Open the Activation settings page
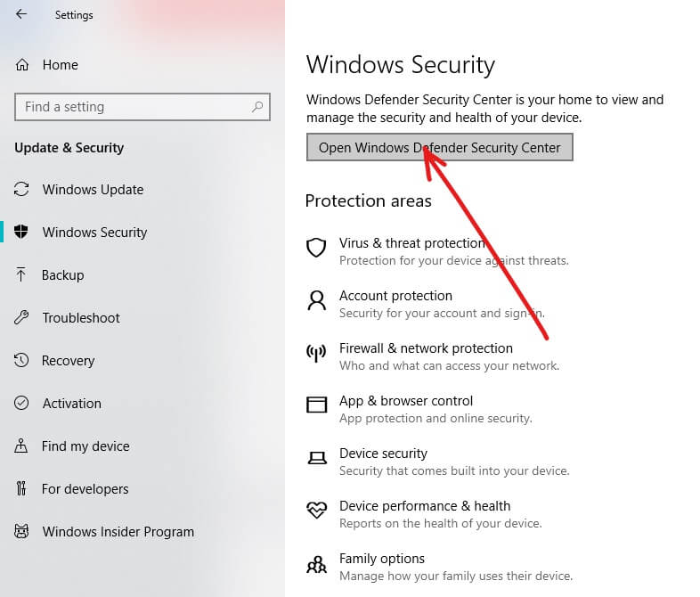 pos(71,404)
